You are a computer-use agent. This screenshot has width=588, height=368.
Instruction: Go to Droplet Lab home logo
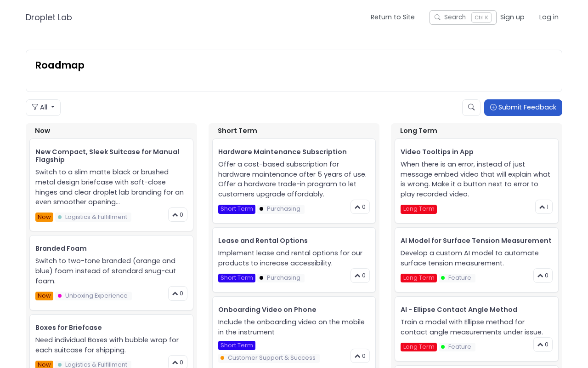pos(49,17)
